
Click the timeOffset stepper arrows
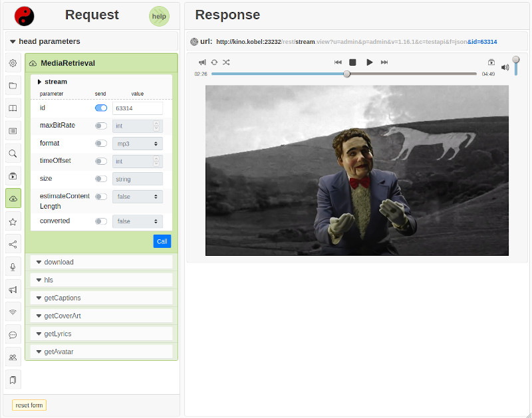point(156,161)
